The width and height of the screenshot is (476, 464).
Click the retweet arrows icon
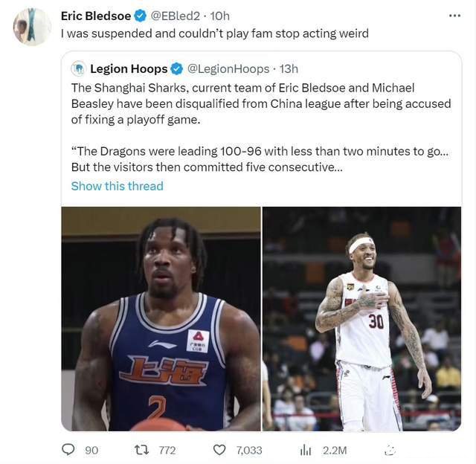[x=141, y=450]
